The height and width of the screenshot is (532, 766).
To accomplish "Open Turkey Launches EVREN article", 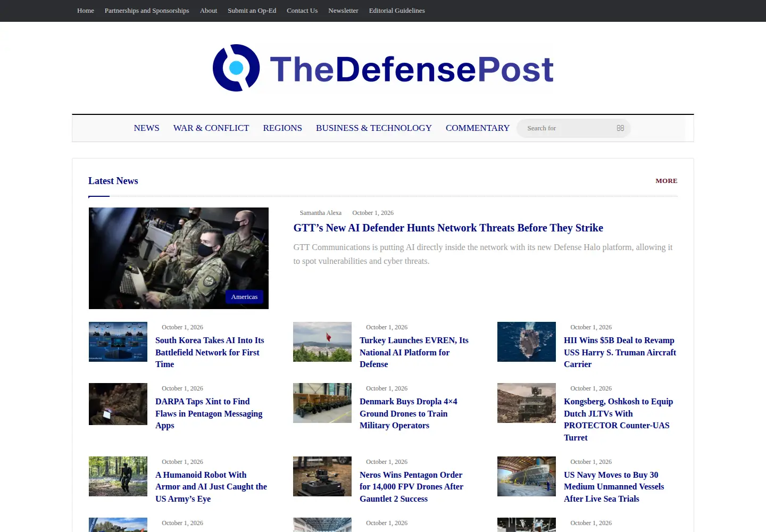I will click(414, 352).
